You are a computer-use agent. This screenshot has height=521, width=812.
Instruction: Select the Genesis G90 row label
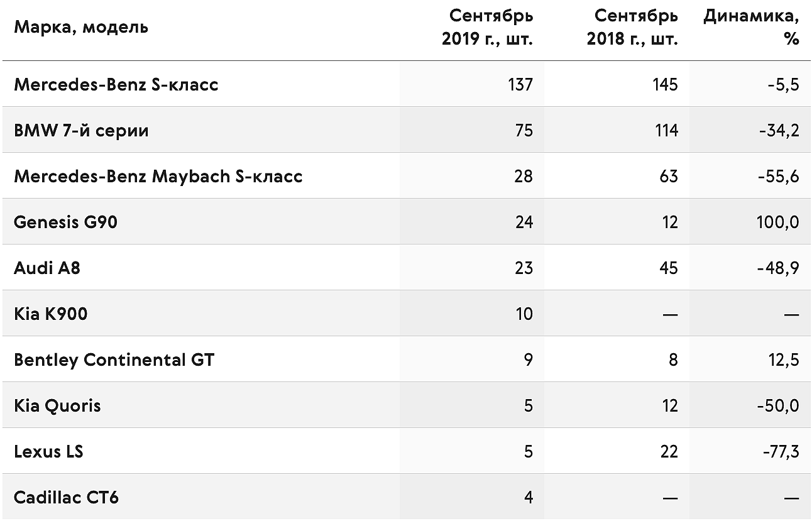[x=65, y=222]
